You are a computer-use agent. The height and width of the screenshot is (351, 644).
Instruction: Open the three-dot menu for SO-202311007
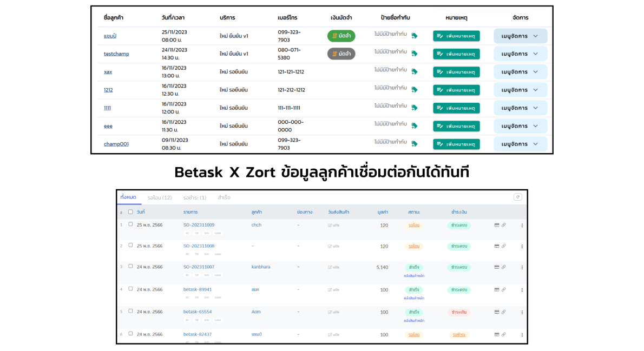point(521,267)
